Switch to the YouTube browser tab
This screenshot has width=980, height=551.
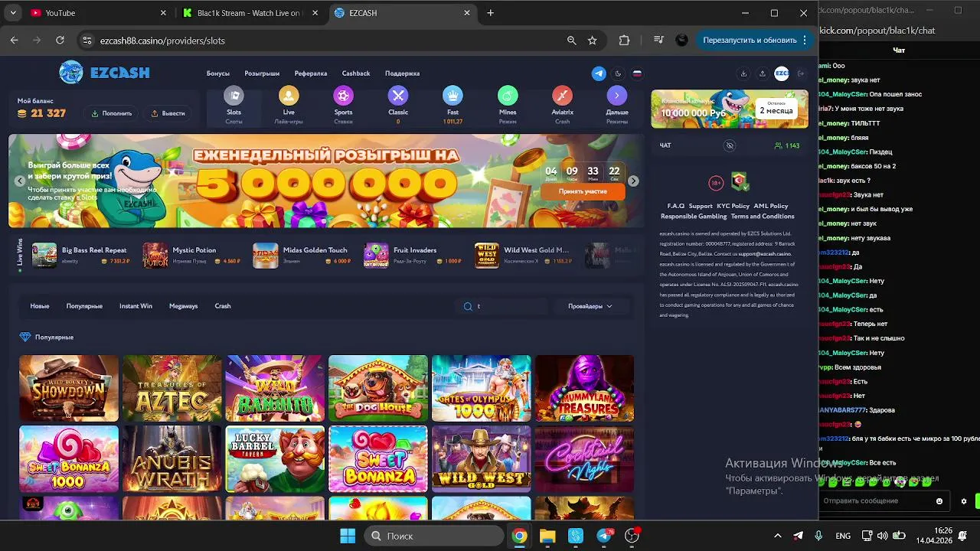coord(98,13)
